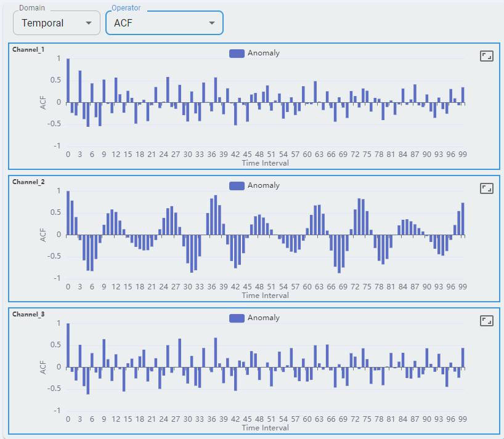
Task: Open Channel_3 chart in fullscreen view
Action: [x=487, y=321]
